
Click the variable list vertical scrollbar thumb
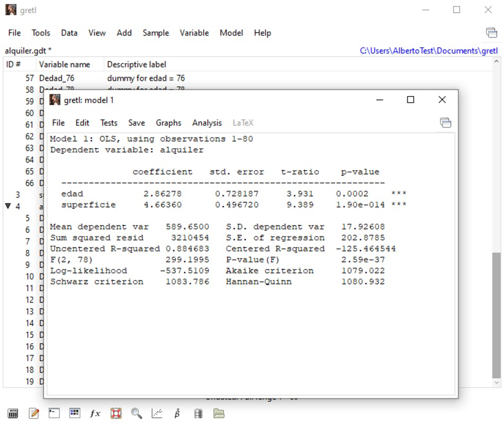(497, 316)
